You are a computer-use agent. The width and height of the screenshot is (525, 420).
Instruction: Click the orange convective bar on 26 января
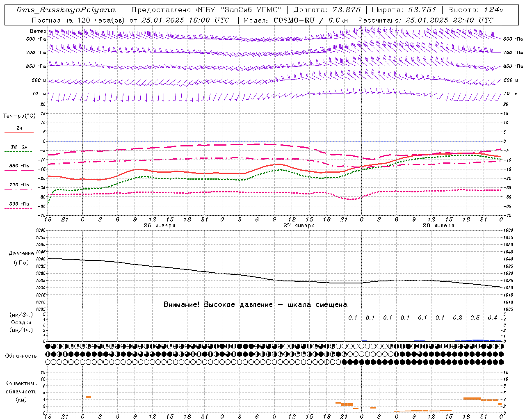coord(88,397)
